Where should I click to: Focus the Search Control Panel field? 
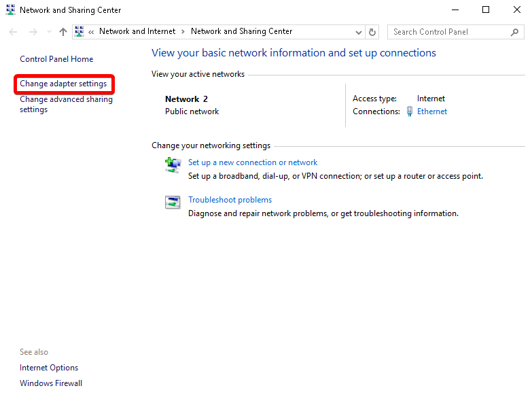(448, 32)
